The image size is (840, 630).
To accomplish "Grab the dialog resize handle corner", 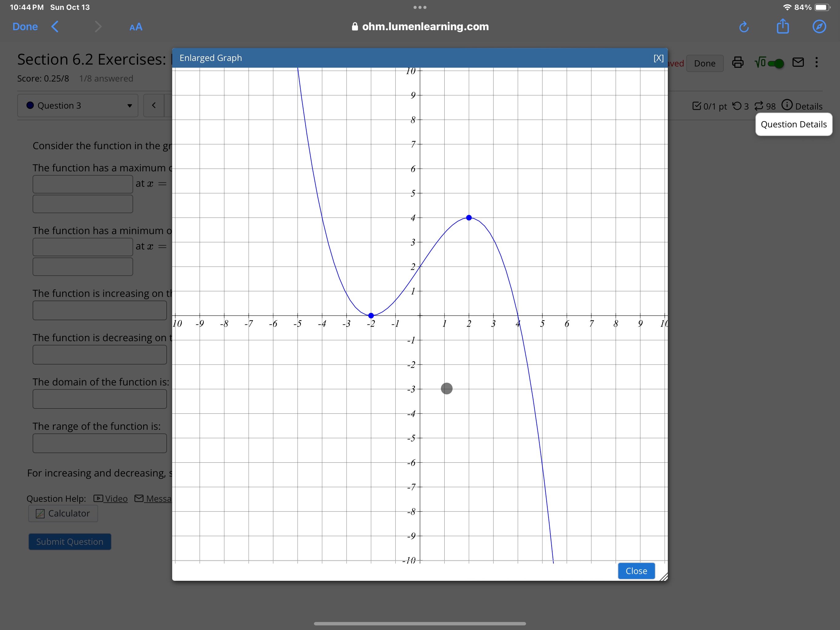I will (664, 576).
